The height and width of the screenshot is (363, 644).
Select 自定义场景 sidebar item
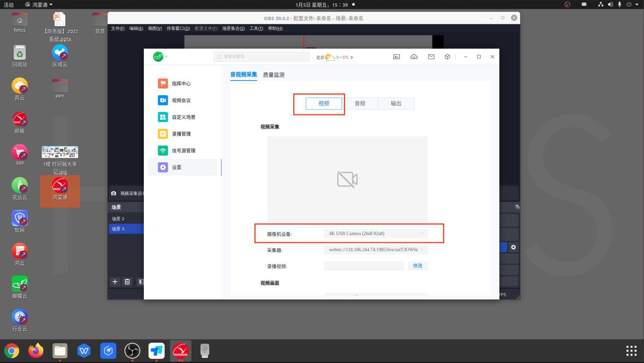coord(183,117)
